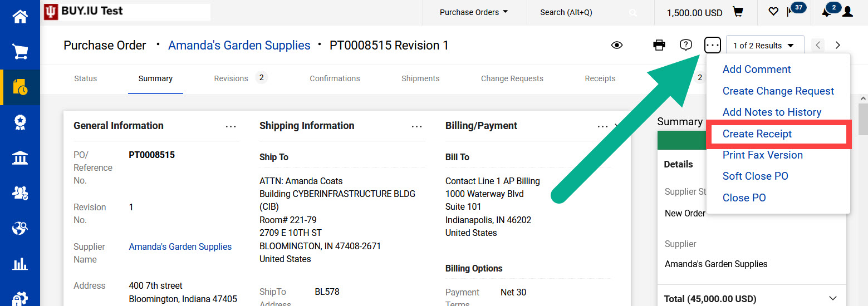Open the help question mark icon
The image size is (868, 306).
(686, 45)
